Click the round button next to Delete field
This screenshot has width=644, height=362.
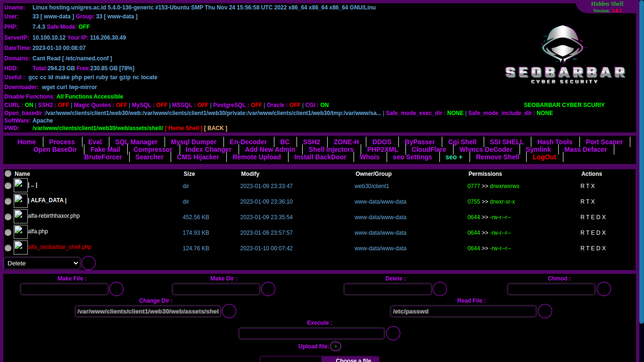(440, 289)
